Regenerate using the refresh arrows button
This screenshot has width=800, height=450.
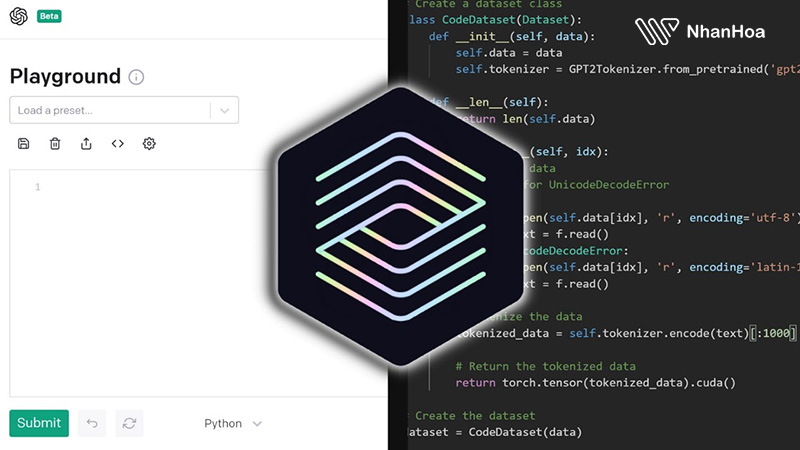[129, 423]
